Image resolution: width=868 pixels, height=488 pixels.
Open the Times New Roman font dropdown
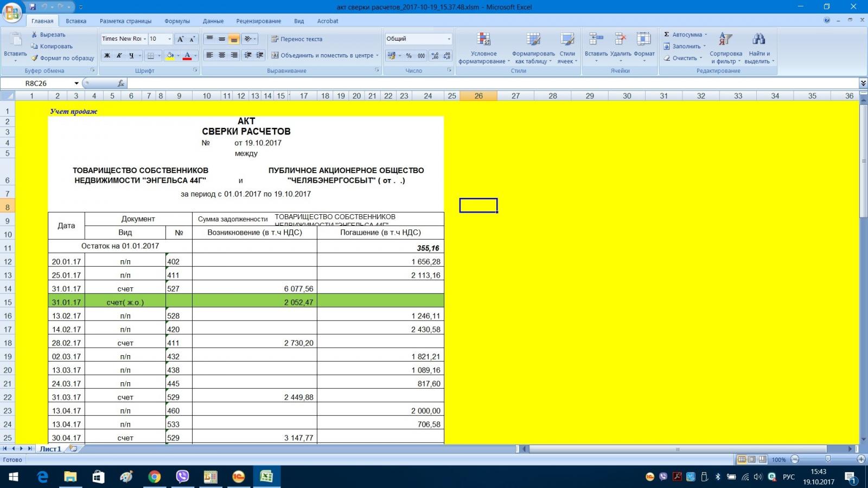pyautogui.click(x=145, y=39)
